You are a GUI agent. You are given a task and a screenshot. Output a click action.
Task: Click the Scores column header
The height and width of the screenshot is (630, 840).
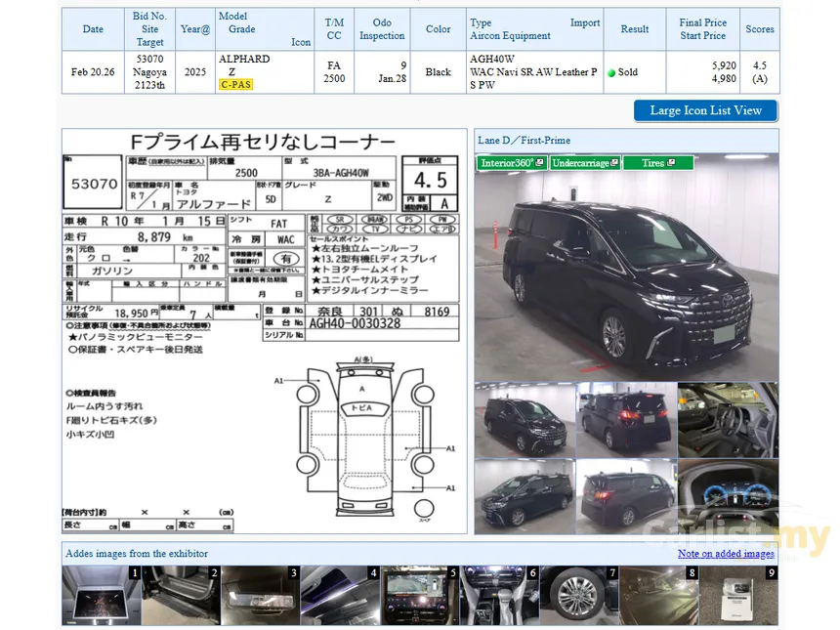[x=760, y=29]
